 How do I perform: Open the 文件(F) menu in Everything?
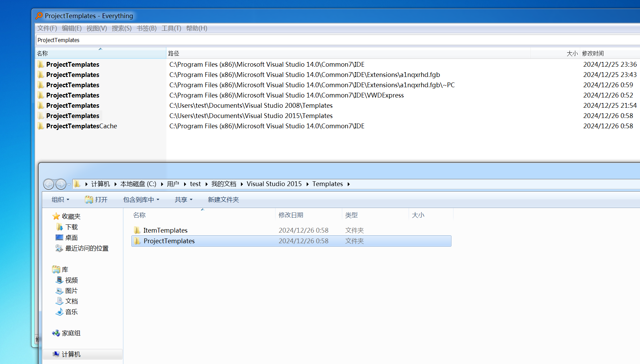point(47,28)
